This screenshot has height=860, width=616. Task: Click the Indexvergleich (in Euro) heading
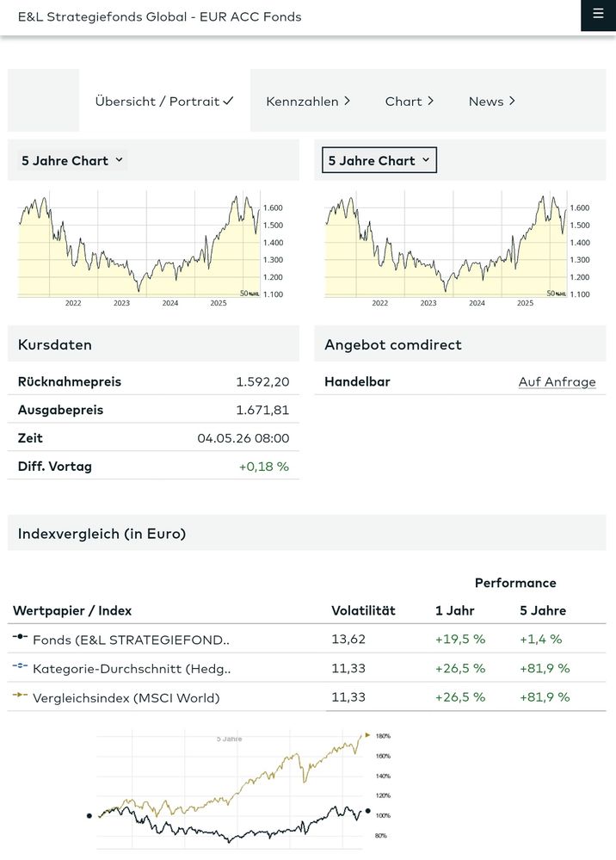(x=102, y=534)
